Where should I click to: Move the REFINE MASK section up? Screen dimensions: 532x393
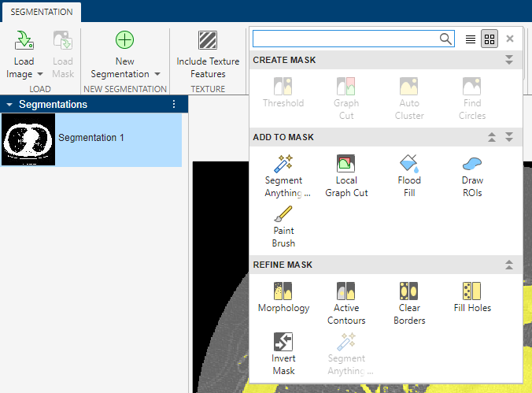[509, 265]
